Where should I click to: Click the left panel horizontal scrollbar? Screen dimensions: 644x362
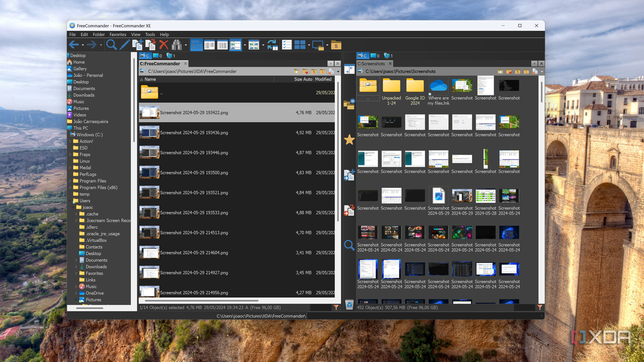pos(201,300)
